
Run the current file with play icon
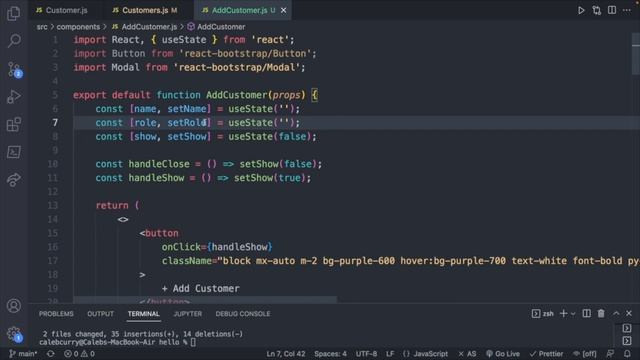pos(581,11)
